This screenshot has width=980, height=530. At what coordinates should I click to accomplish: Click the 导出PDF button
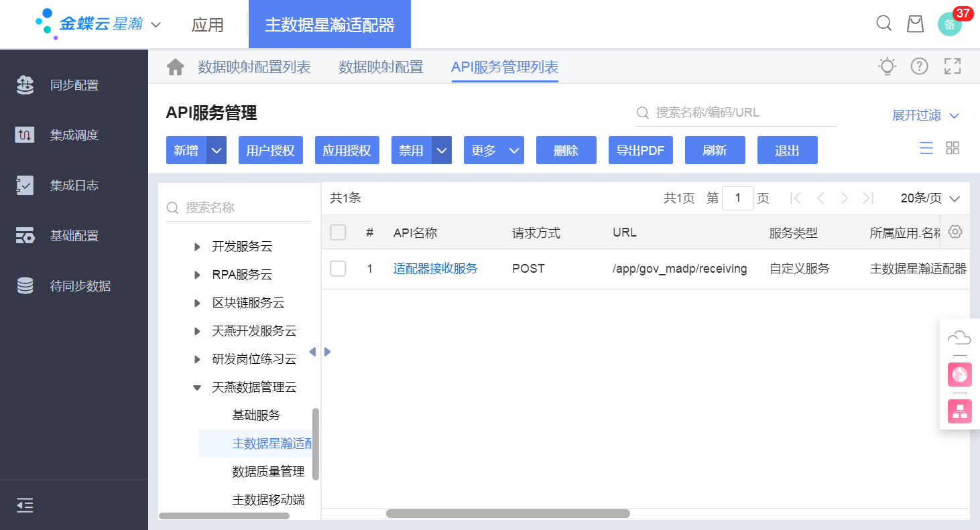(640, 150)
